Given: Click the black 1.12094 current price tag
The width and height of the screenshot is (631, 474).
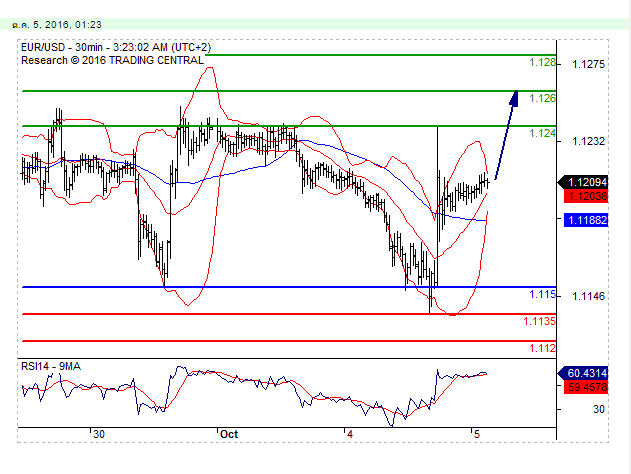Looking at the screenshot, I should click(583, 182).
